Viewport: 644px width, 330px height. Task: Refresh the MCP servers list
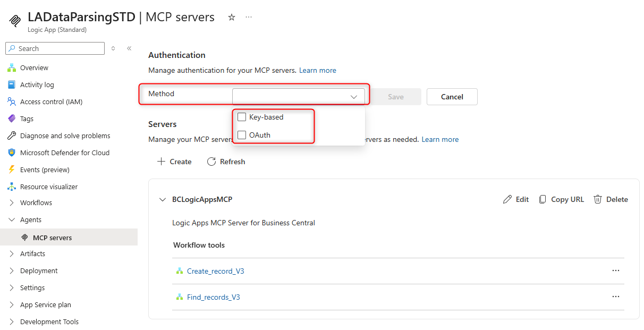226,162
